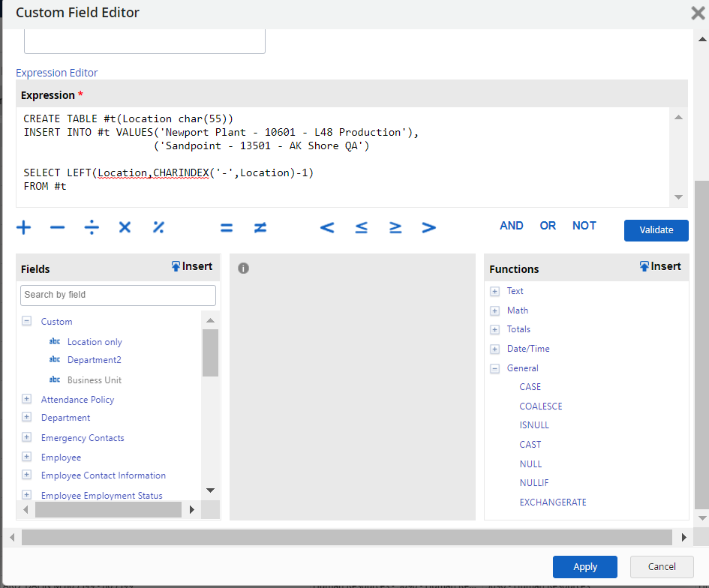Viewport: 709px width, 588px height.
Task: Select the ISNULL function
Action: (534, 425)
